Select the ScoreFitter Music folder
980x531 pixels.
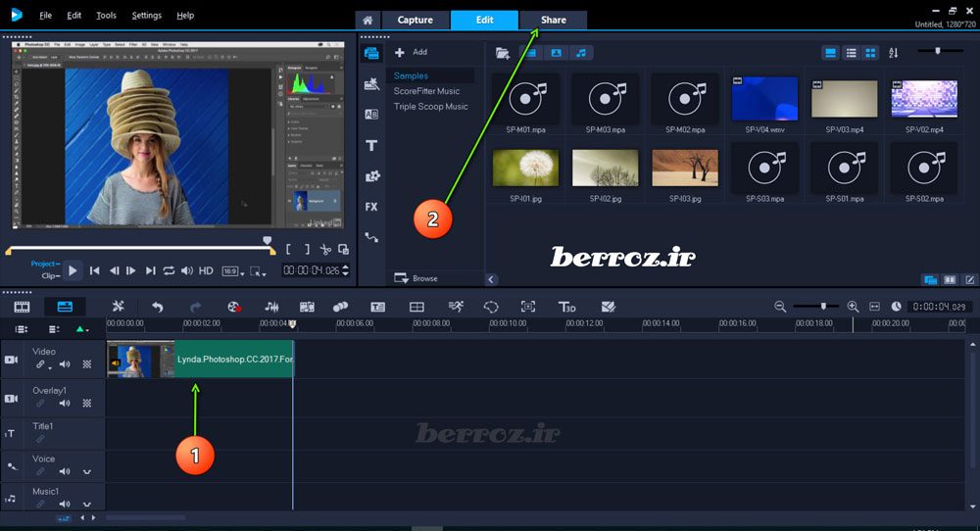click(x=426, y=91)
